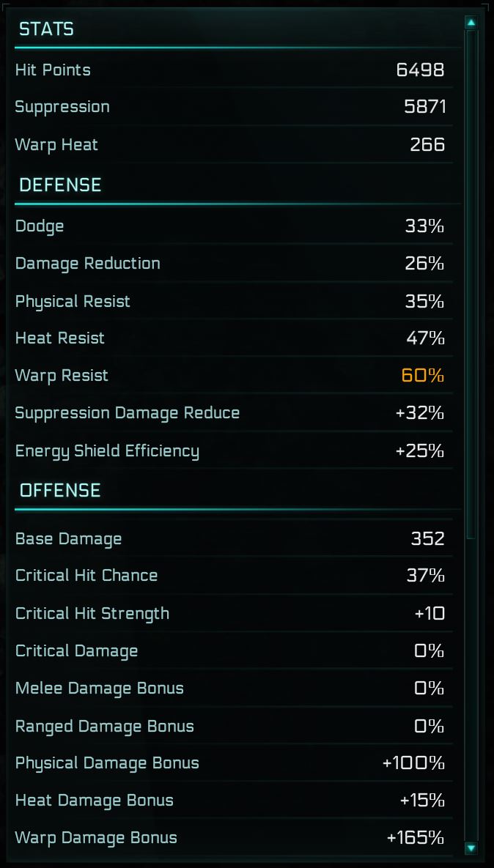494x868 pixels.
Task: Select the OFFENSE section header
Action: tap(60, 490)
